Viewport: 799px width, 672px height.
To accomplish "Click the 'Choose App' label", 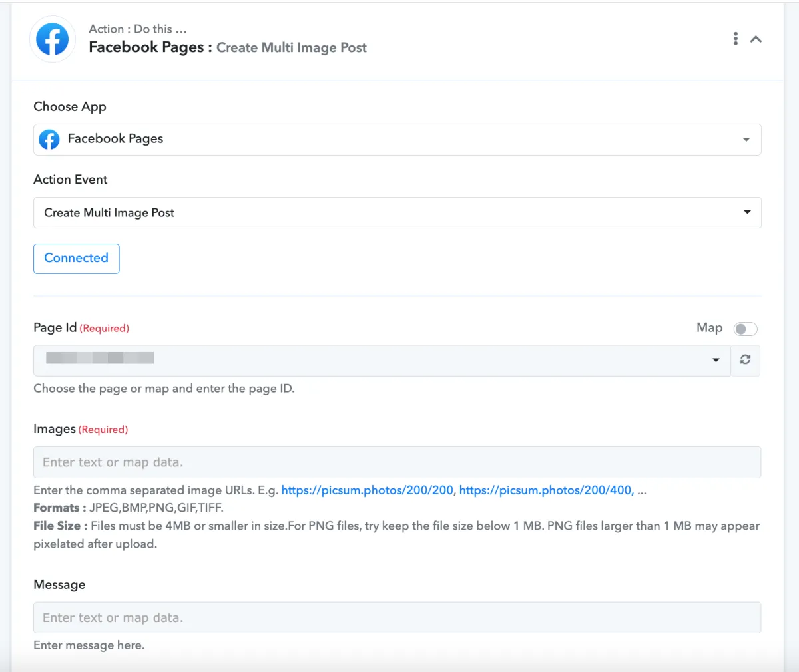I will 70,106.
